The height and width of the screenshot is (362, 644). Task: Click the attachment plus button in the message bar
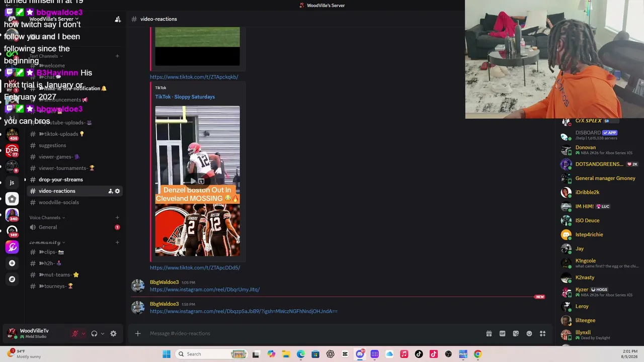[x=137, y=333]
